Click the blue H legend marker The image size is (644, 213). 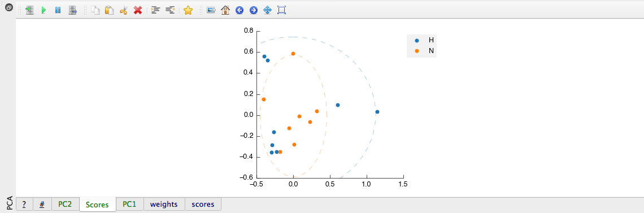417,40
